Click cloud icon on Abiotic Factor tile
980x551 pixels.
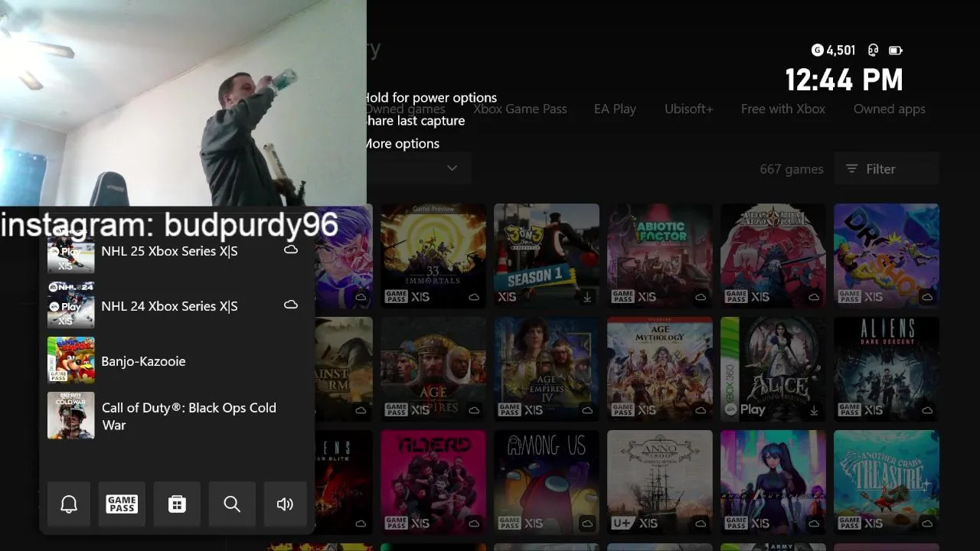(701, 298)
